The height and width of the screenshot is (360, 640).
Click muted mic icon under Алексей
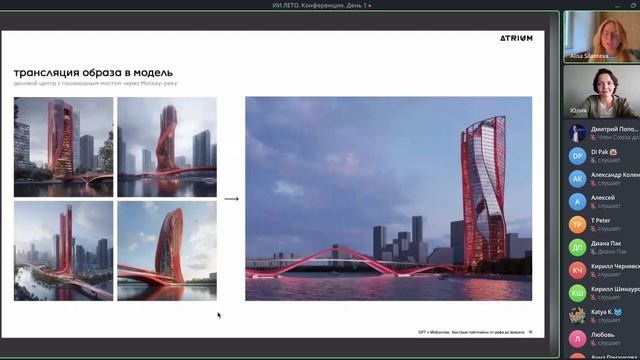(593, 206)
